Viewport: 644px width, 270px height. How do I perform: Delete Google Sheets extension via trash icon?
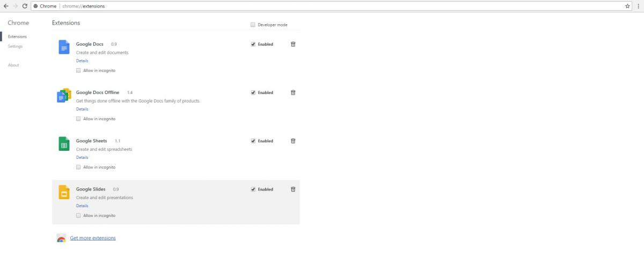pyautogui.click(x=293, y=141)
